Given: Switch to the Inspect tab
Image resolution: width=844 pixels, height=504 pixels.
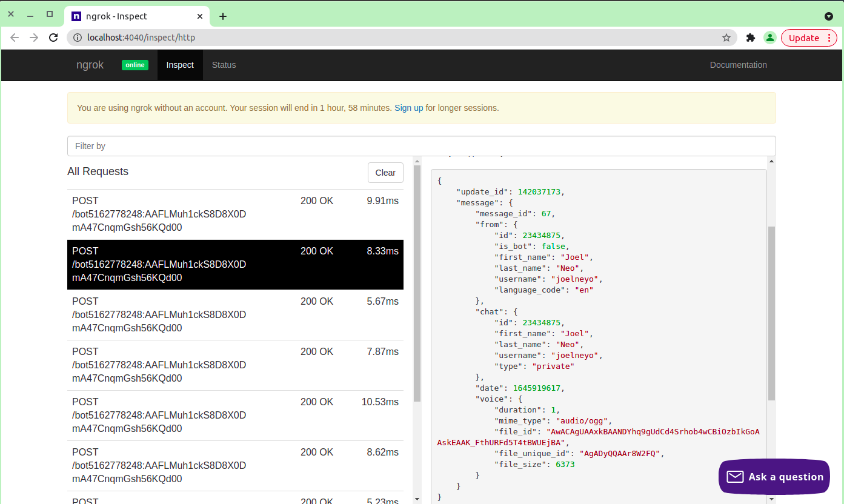Looking at the screenshot, I should (x=180, y=65).
